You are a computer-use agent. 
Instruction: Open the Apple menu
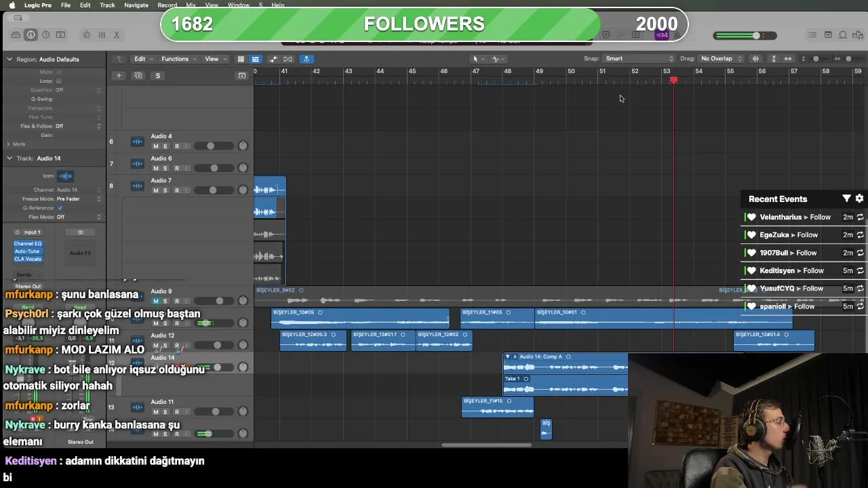[x=12, y=5]
